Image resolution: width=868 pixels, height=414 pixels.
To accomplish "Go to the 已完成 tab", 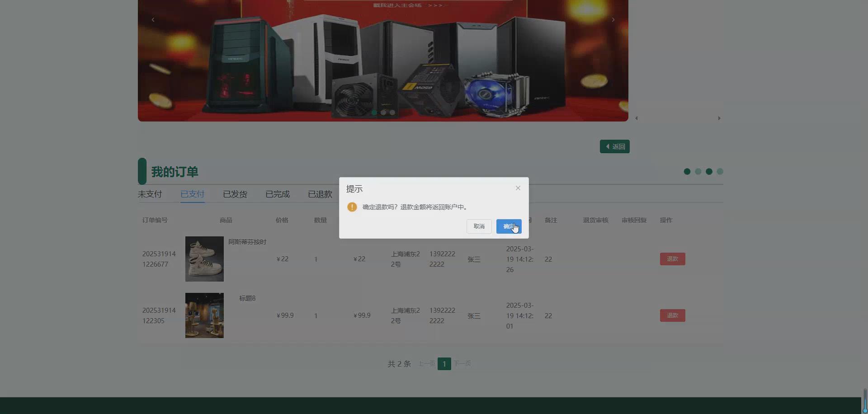I will (x=277, y=194).
